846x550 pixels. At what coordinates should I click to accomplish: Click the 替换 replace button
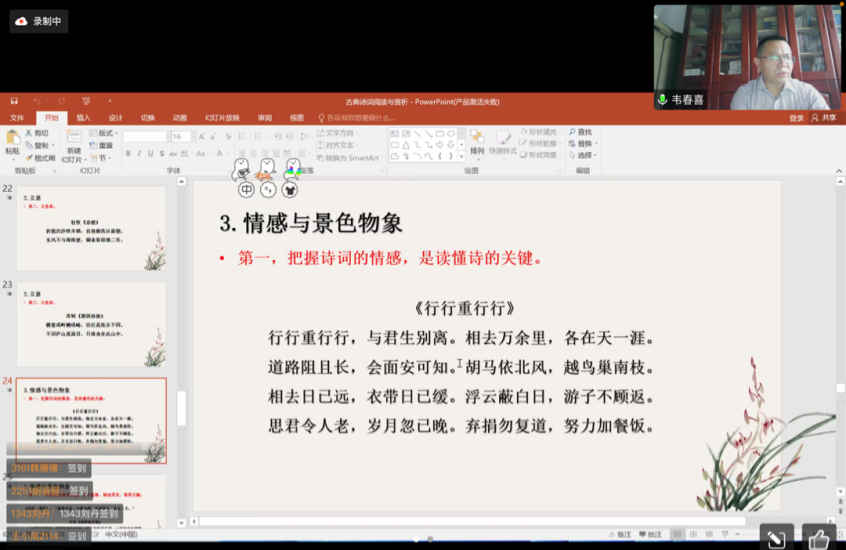pyautogui.click(x=583, y=144)
